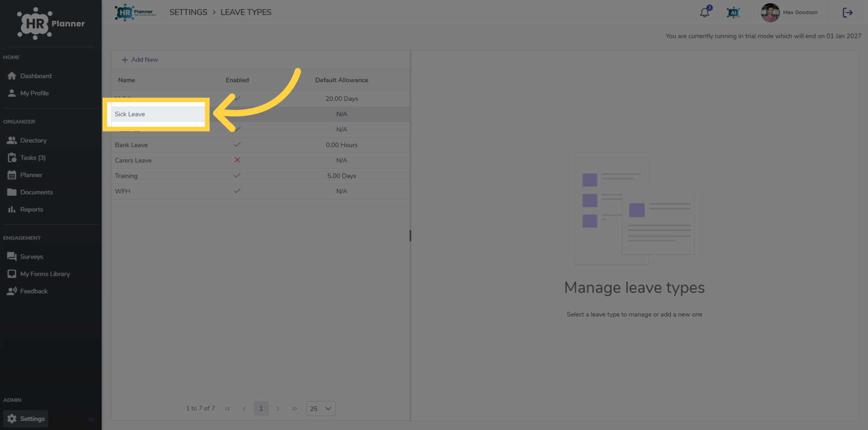Click the enabled checkmark for Training
The image size is (868, 430).
click(x=237, y=175)
